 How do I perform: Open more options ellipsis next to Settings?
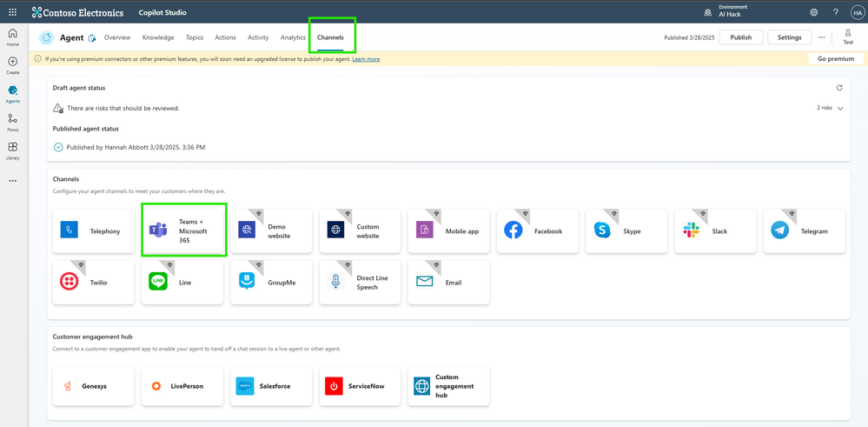click(821, 37)
